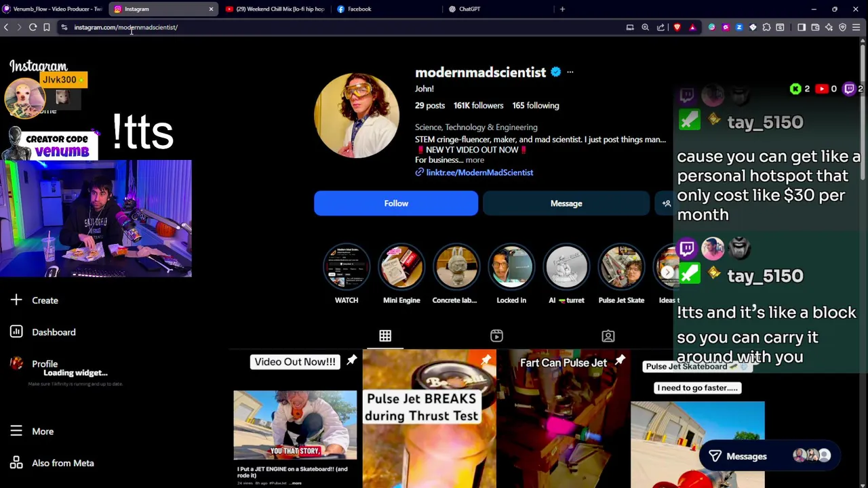Reload the Instagram page
868x488 pixels.
point(33,27)
